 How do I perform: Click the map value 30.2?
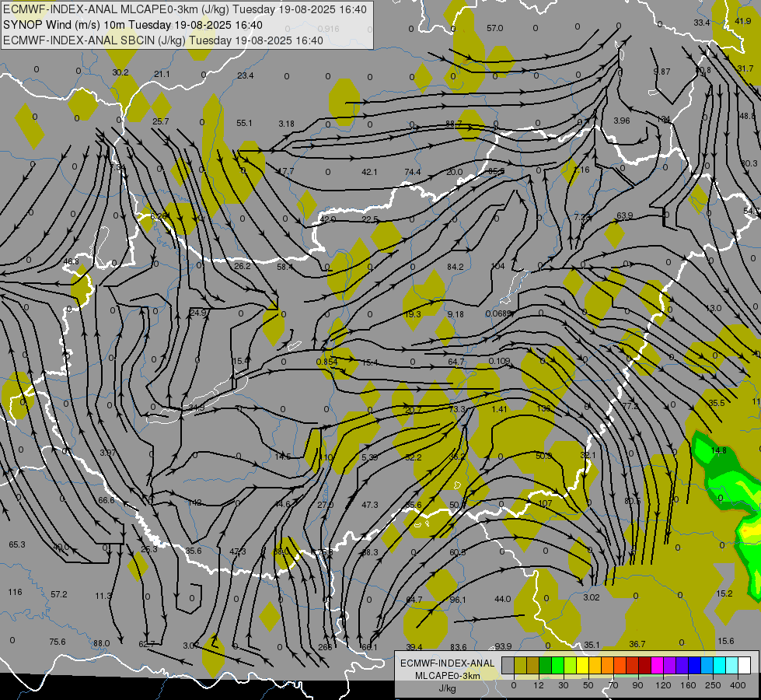point(120,72)
